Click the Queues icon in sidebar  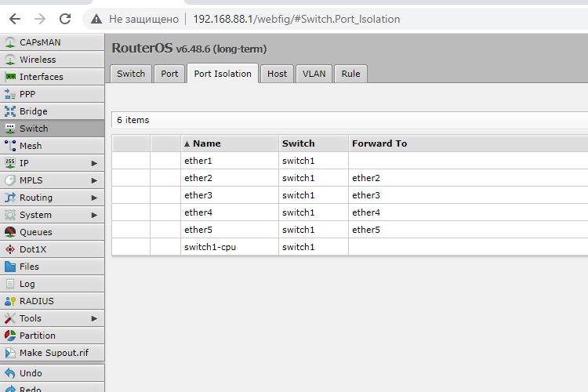click(x=10, y=232)
